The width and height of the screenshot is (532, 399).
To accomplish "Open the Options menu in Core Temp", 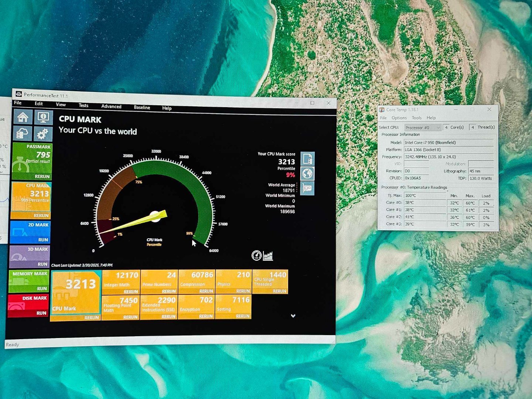I will pyautogui.click(x=399, y=118).
